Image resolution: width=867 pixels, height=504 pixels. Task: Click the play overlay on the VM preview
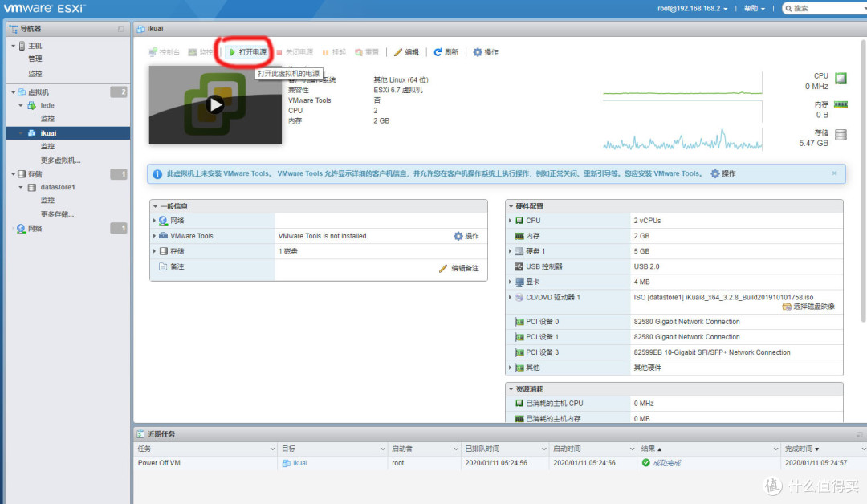point(214,103)
